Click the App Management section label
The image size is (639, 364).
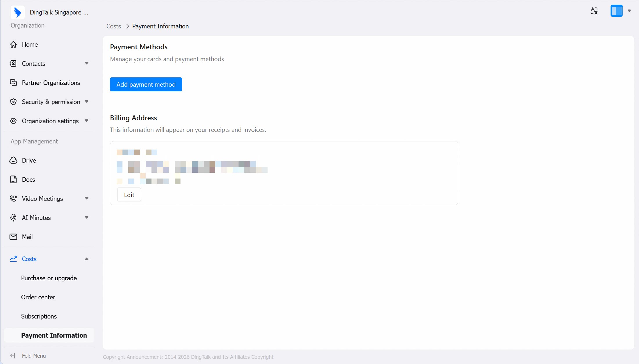(x=34, y=141)
